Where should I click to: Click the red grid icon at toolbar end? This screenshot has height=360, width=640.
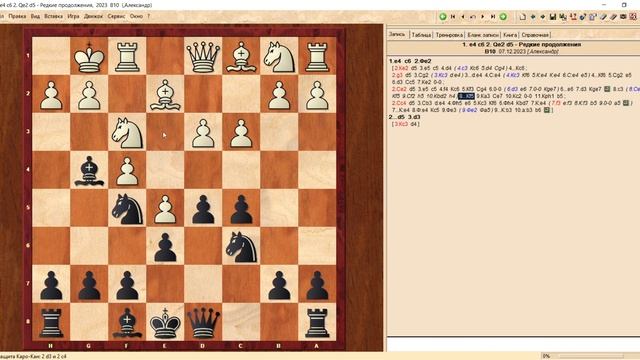(x=633, y=17)
